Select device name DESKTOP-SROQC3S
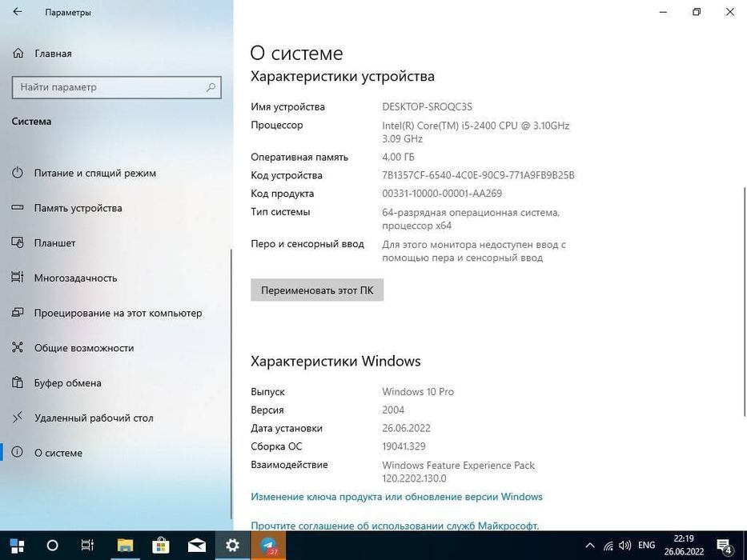 [427, 106]
